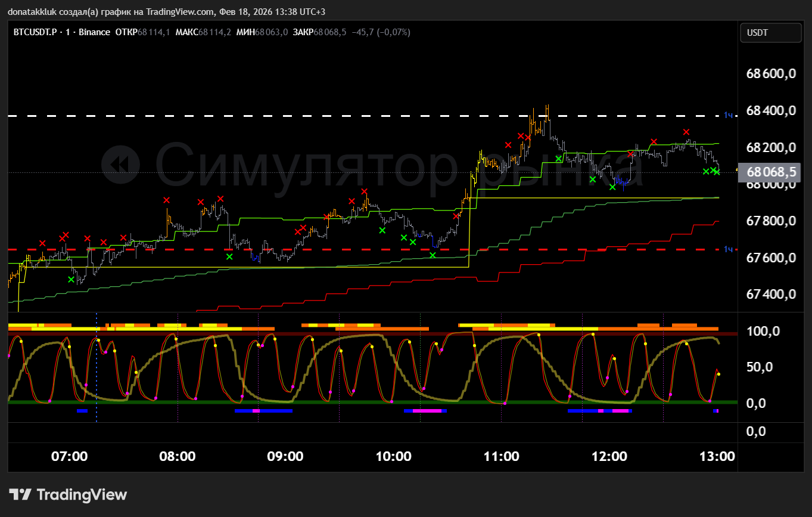Screen dimensions: 812x517
Task: Select the 09:00 time axis label
Action: point(285,457)
